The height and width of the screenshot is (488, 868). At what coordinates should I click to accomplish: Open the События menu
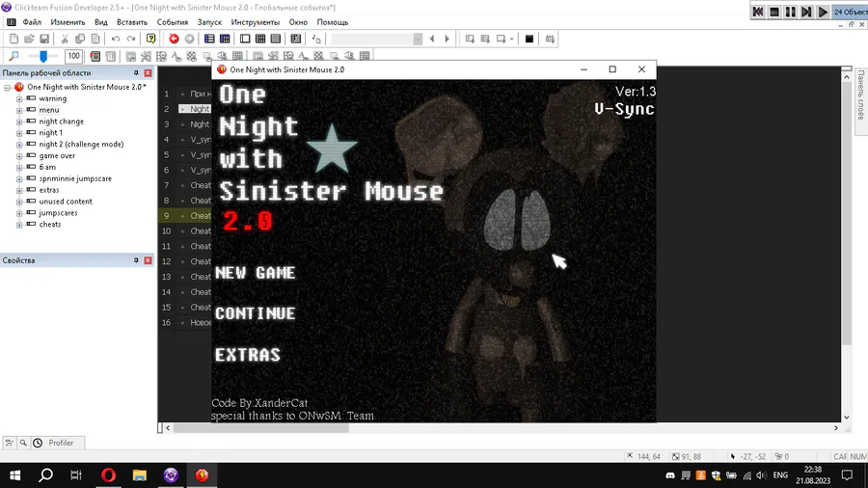173,22
